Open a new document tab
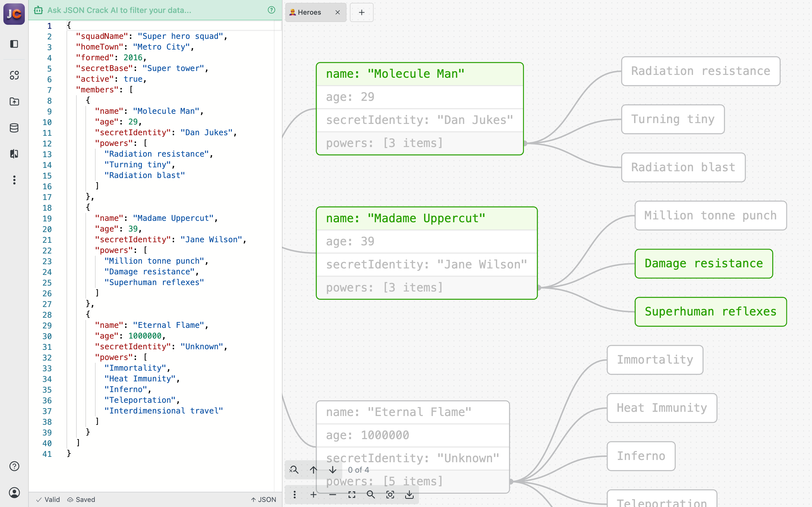 362,12
